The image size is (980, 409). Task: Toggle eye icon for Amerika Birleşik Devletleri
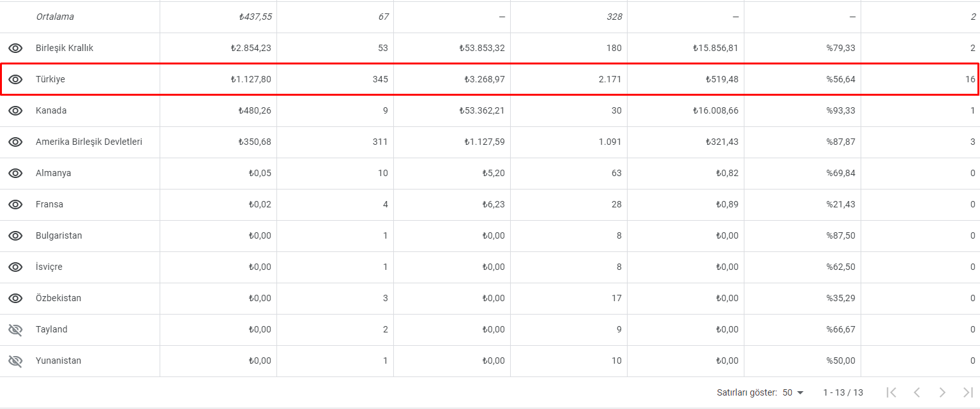[15, 142]
